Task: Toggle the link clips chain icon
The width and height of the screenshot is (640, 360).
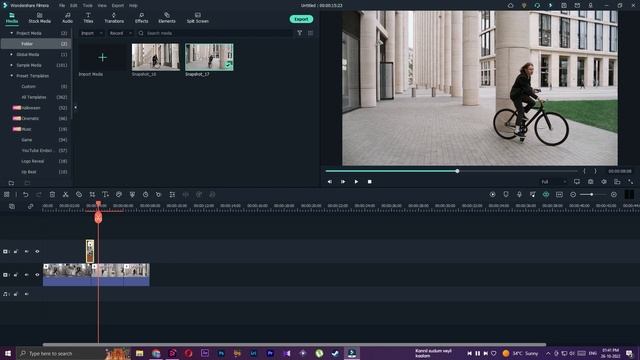Action: [30, 207]
